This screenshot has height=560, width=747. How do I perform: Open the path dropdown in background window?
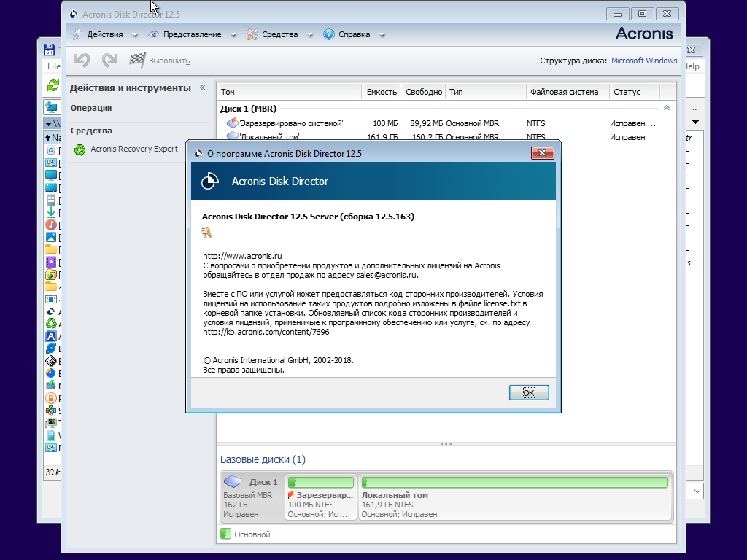48,124
